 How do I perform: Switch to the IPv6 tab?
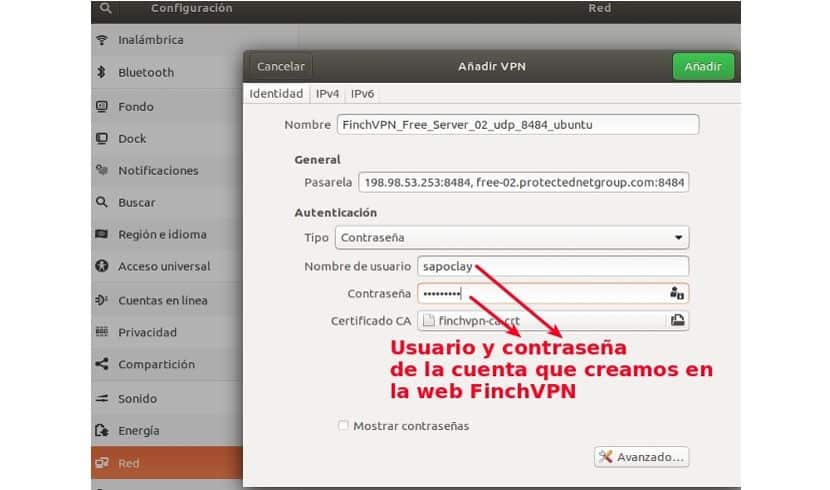(363, 94)
